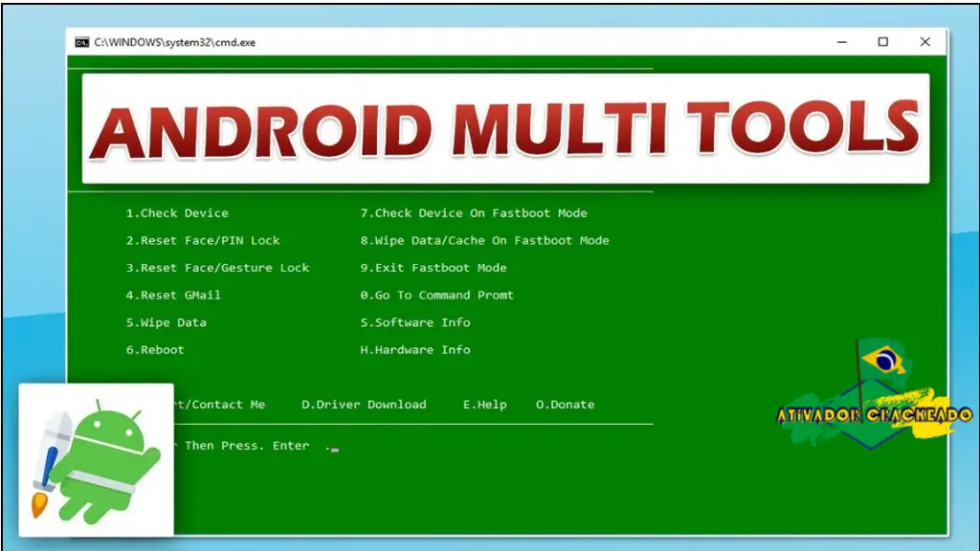Minimize the cmd.exe window
This screenshot has height=551, width=980.
coord(842,42)
